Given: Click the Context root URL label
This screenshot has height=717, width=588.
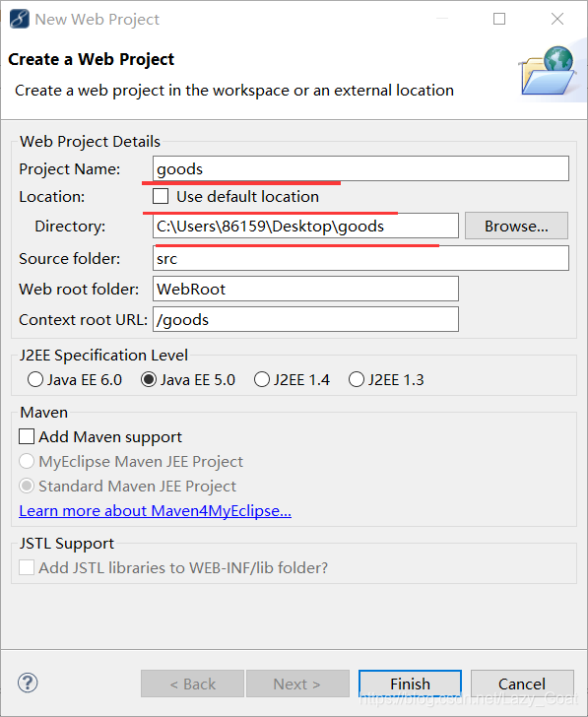Looking at the screenshot, I should pos(83,320).
